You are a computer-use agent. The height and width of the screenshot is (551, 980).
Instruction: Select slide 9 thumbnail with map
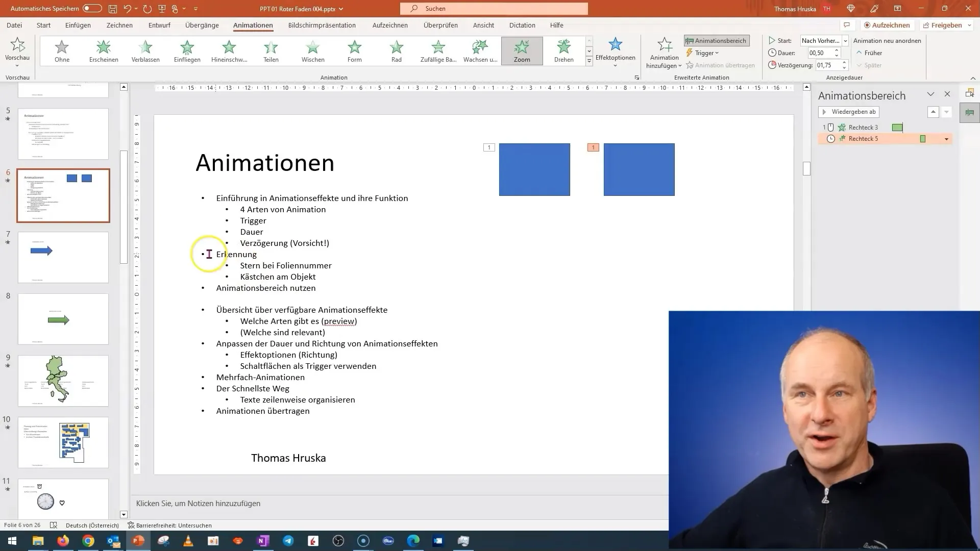point(63,381)
